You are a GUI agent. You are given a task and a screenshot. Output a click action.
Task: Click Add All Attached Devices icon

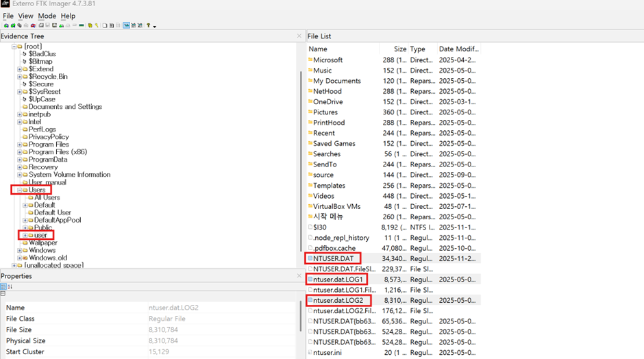click(13, 25)
